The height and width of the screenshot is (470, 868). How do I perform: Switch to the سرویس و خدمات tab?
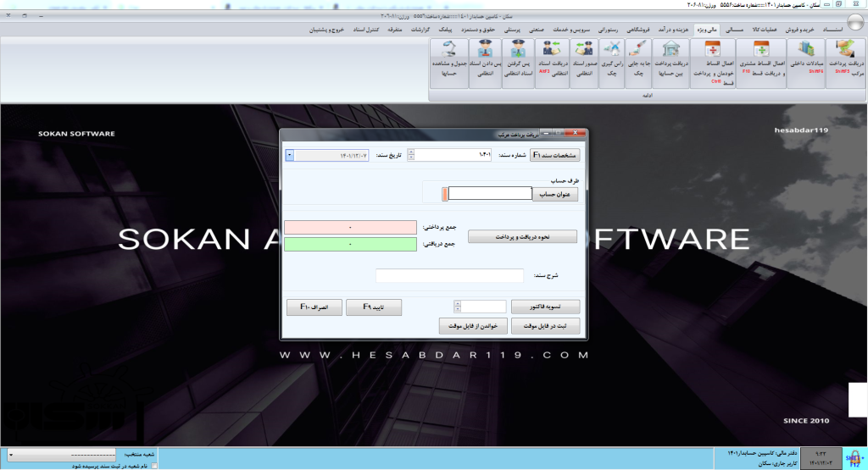pos(571,30)
